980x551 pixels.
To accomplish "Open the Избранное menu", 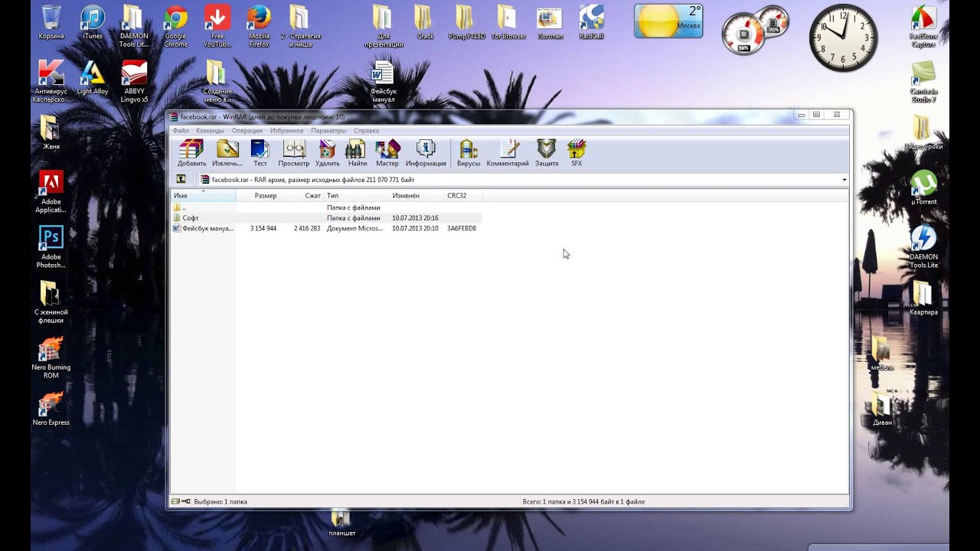I will (286, 131).
